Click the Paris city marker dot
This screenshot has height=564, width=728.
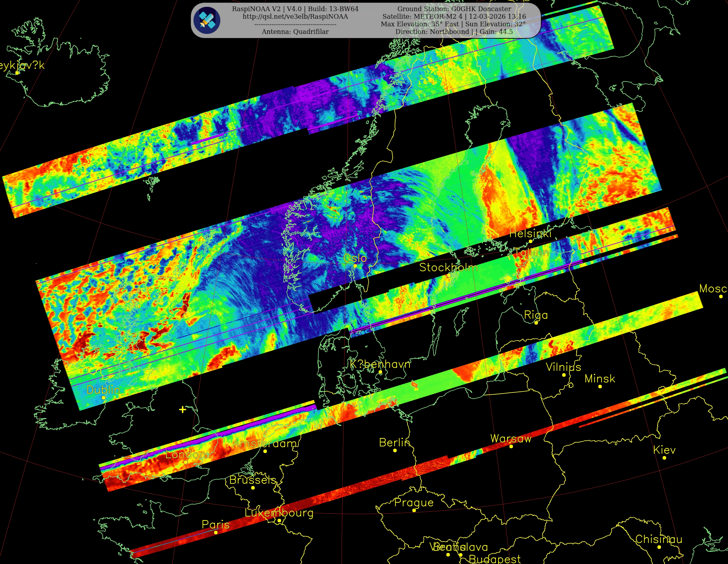(216, 533)
